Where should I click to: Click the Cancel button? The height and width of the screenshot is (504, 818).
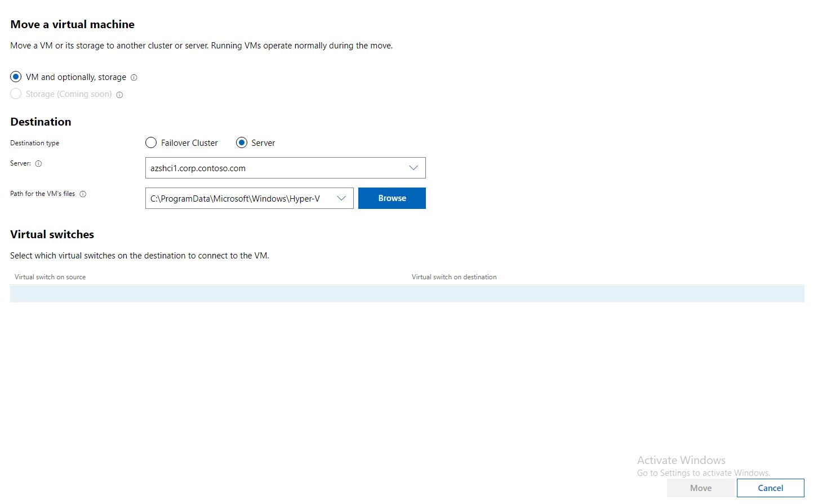click(x=770, y=488)
